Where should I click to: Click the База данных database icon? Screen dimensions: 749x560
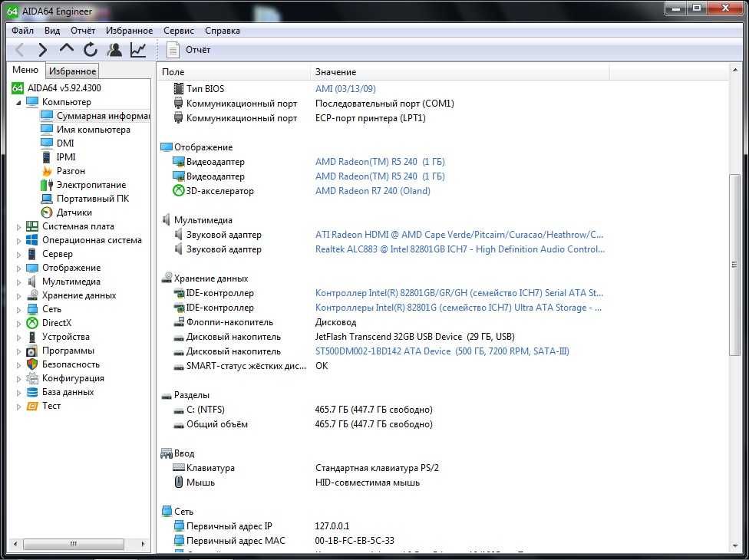[32, 393]
